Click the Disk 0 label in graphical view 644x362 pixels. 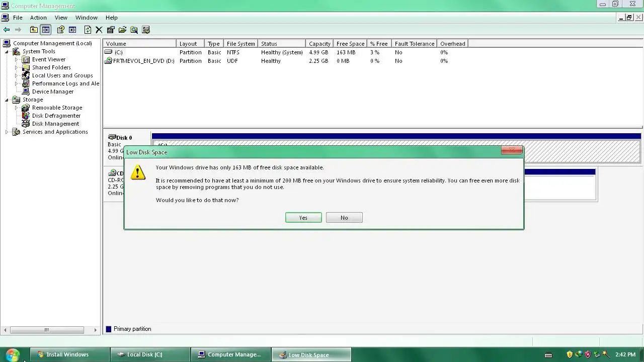[124, 138]
